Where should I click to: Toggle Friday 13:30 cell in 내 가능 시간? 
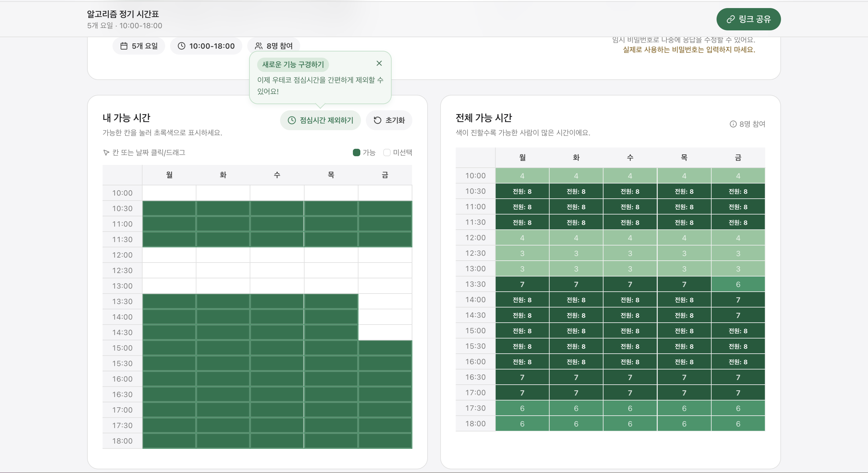click(385, 301)
